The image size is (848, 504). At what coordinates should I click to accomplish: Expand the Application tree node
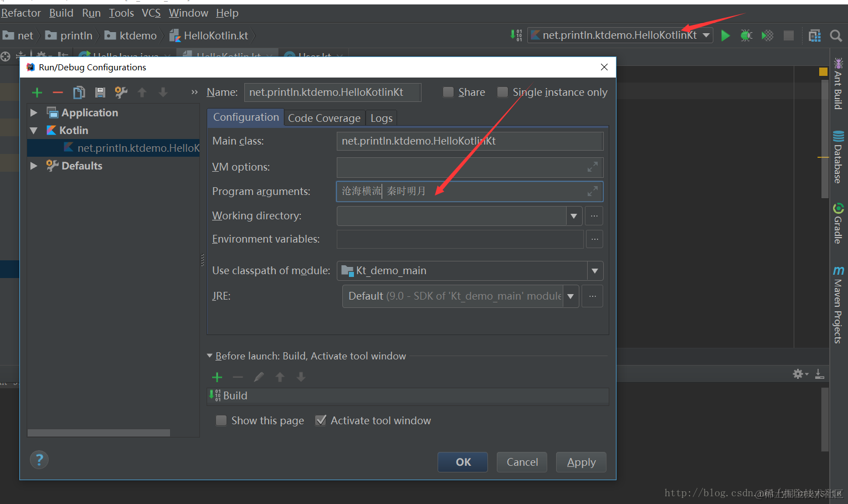pyautogui.click(x=34, y=113)
